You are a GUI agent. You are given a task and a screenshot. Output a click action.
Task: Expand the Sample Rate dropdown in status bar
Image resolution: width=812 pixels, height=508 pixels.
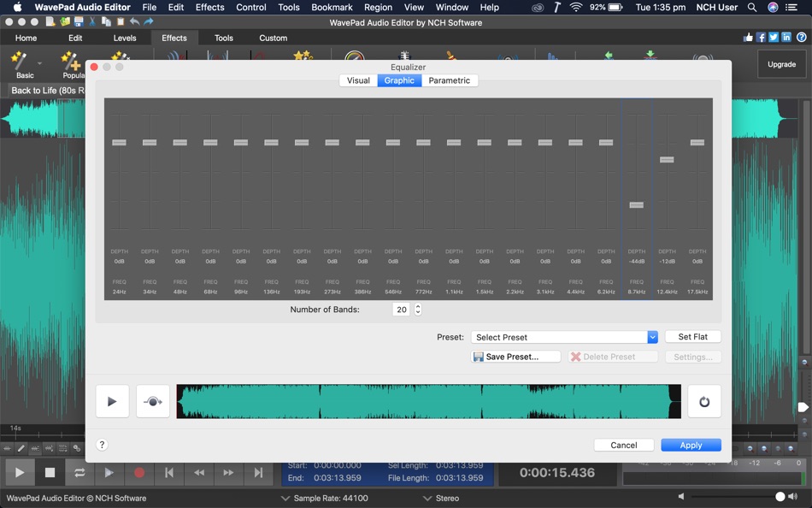pyautogui.click(x=285, y=498)
